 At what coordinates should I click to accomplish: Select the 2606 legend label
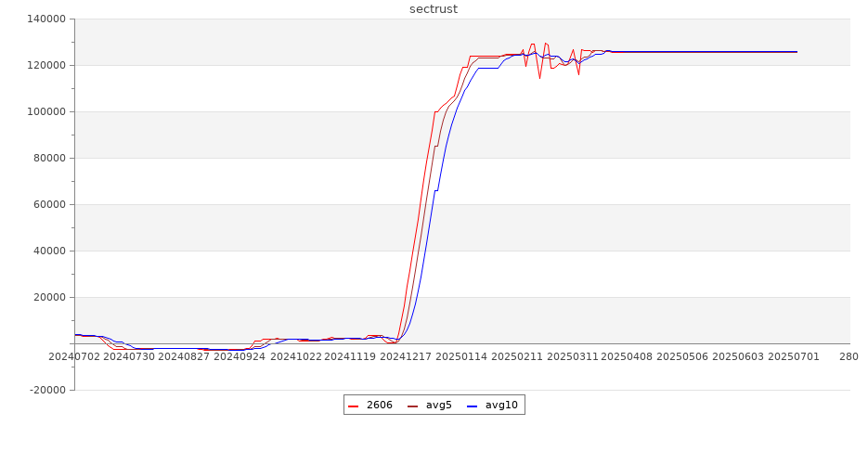(x=379, y=406)
